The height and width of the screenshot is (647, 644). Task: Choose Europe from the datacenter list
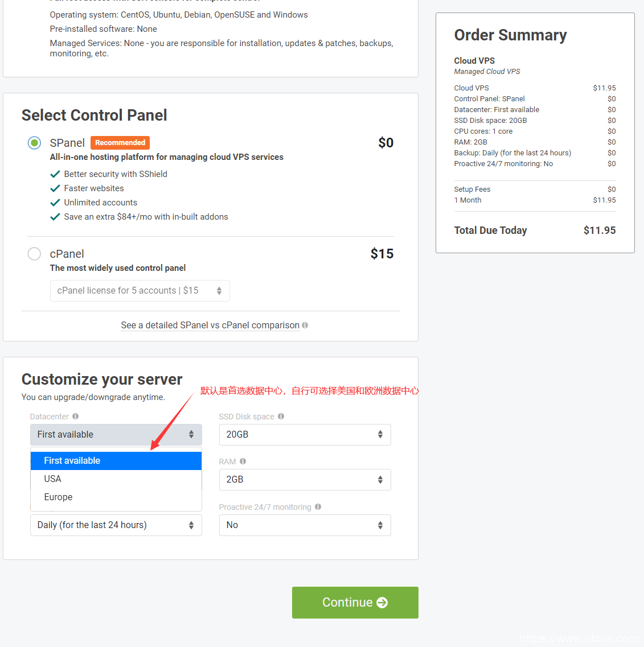click(x=59, y=497)
